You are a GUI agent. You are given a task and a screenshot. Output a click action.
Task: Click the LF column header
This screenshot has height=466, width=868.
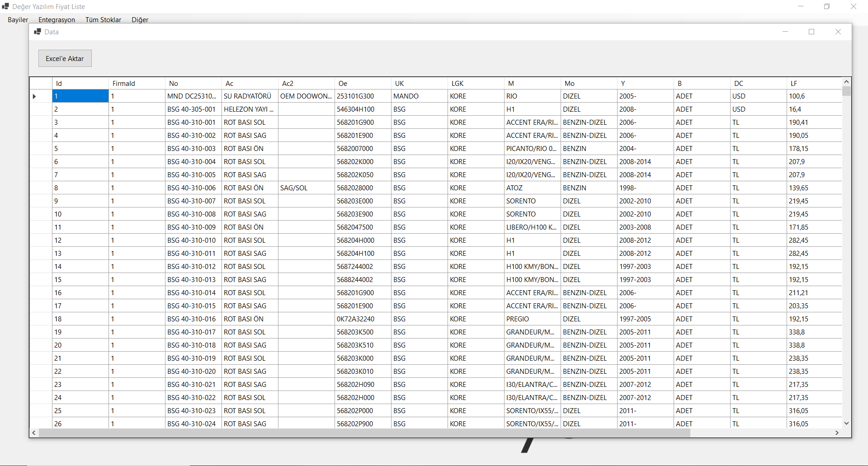(814, 83)
